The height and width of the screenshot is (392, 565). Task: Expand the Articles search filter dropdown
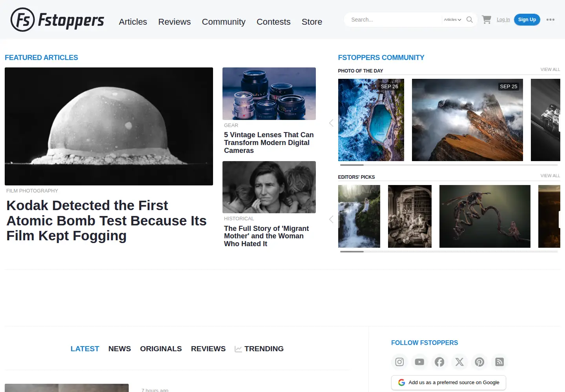[x=452, y=20]
